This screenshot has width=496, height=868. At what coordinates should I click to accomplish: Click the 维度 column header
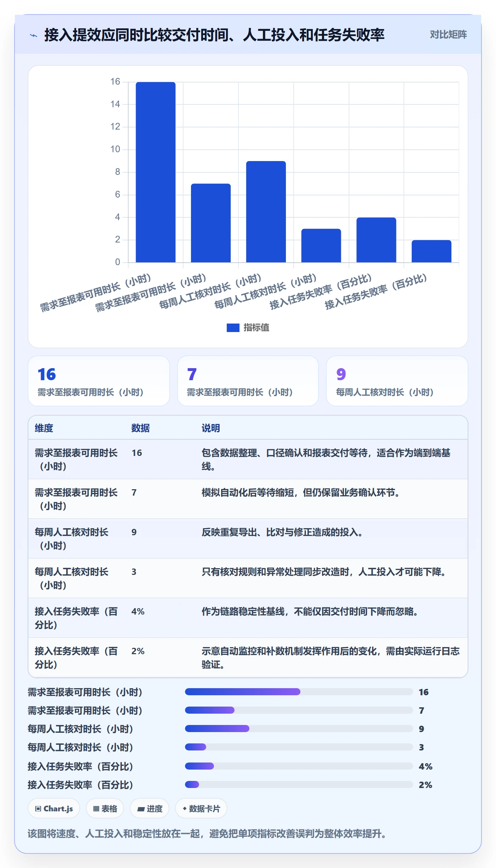(44, 428)
